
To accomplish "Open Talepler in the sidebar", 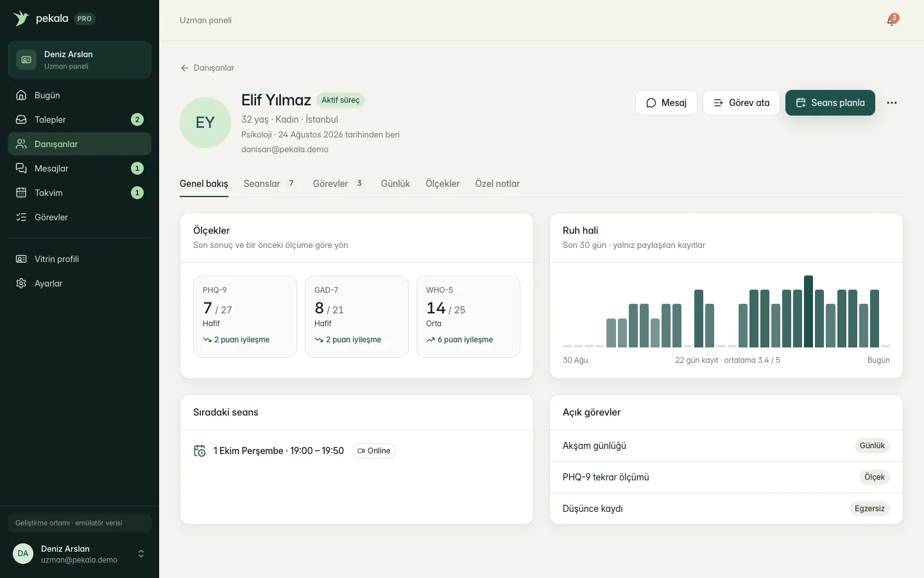I will click(80, 119).
